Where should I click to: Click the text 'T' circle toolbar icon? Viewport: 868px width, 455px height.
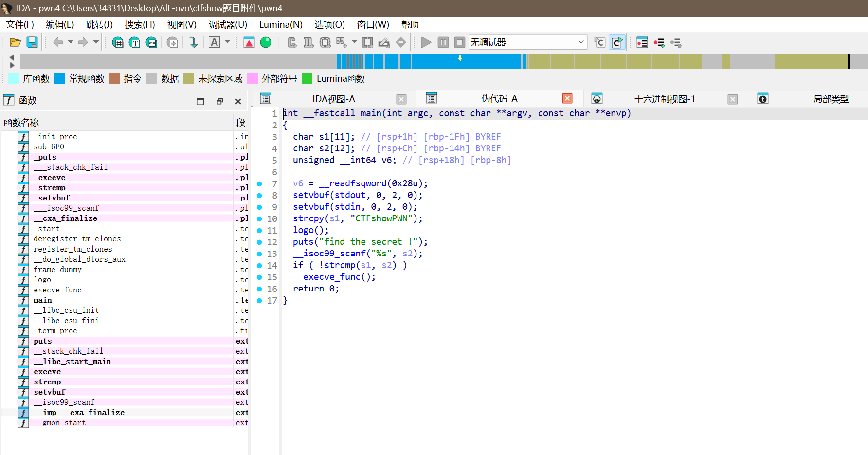(135, 43)
